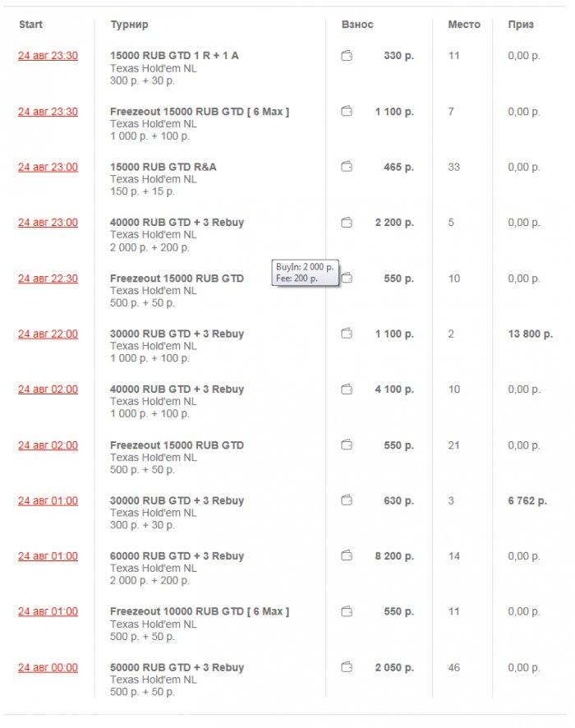
Task: Click the wallet icon next to 8 200 р.
Action: [347, 556]
